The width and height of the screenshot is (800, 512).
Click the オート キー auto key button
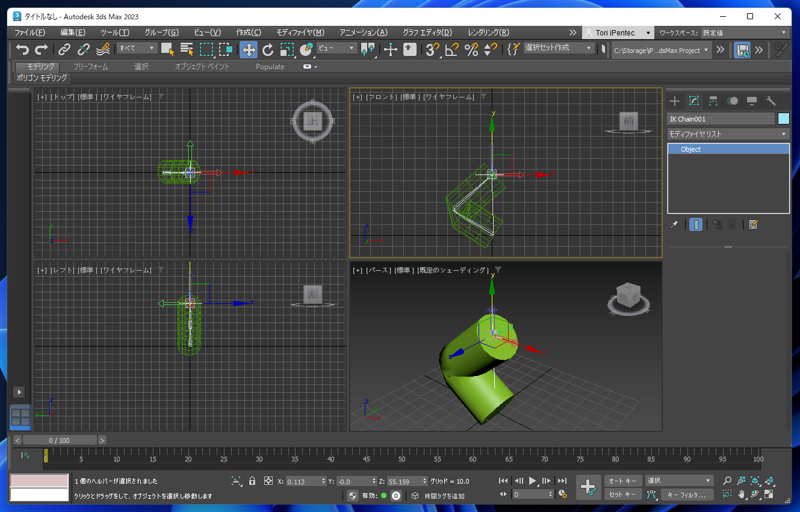click(622, 480)
